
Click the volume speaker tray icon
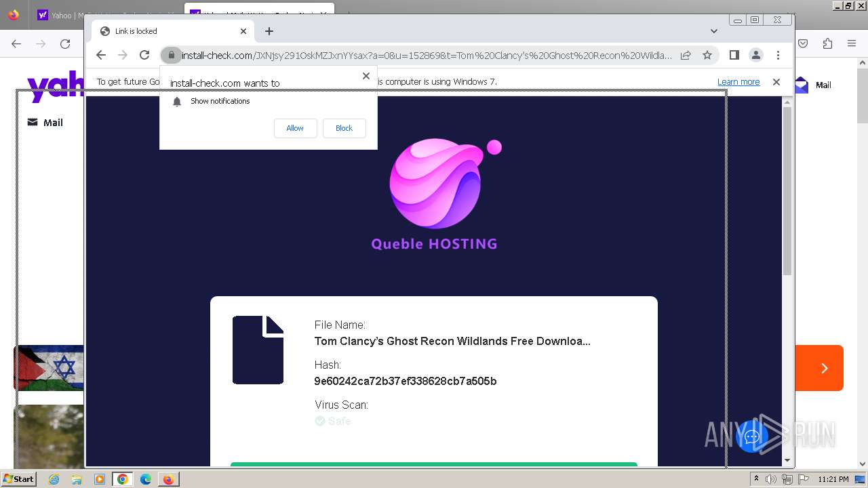pyautogui.click(x=771, y=479)
